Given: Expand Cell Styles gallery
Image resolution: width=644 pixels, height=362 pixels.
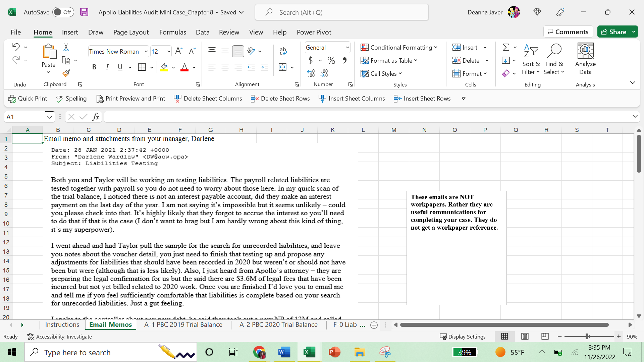Looking at the screenshot, I should (381, 73).
